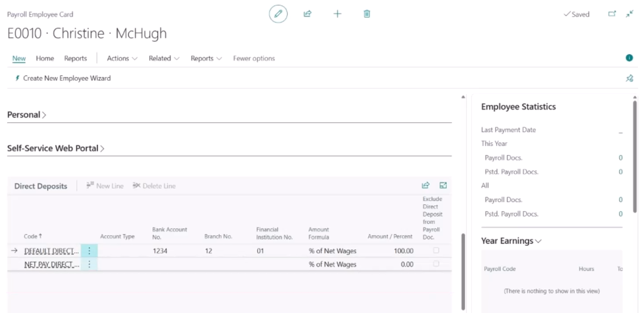
Task: Click All Pstd. Payroll Docs. value 0
Action: [620, 214]
